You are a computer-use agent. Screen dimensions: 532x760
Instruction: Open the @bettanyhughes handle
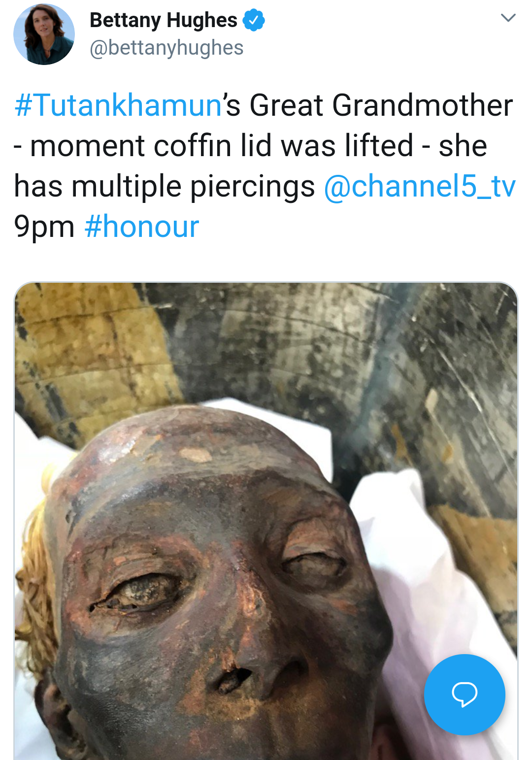point(166,48)
